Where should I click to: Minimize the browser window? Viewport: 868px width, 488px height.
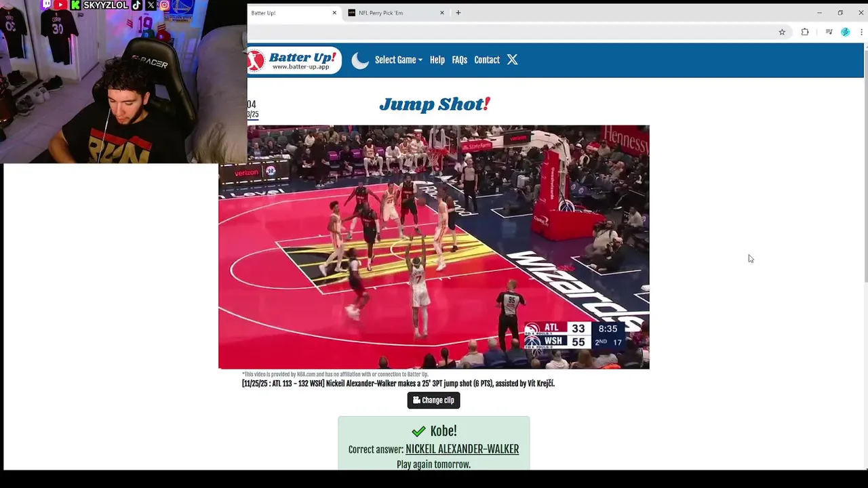[819, 13]
